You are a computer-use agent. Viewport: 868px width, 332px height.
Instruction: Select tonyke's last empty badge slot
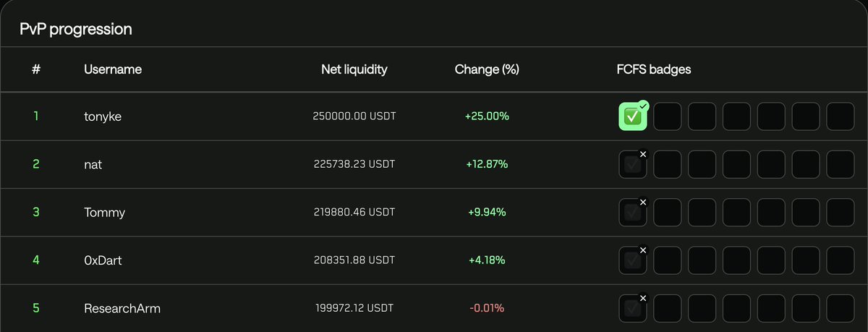tap(841, 116)
